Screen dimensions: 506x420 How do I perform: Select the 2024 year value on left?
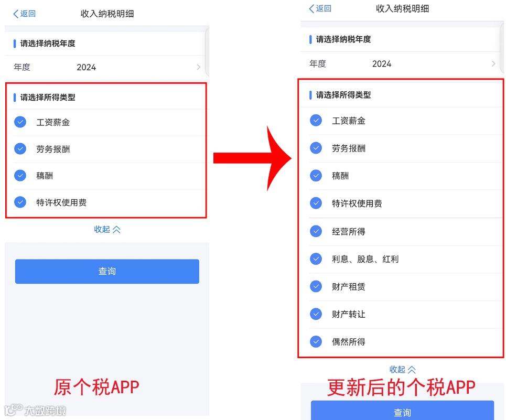click(x=86, y=67)
